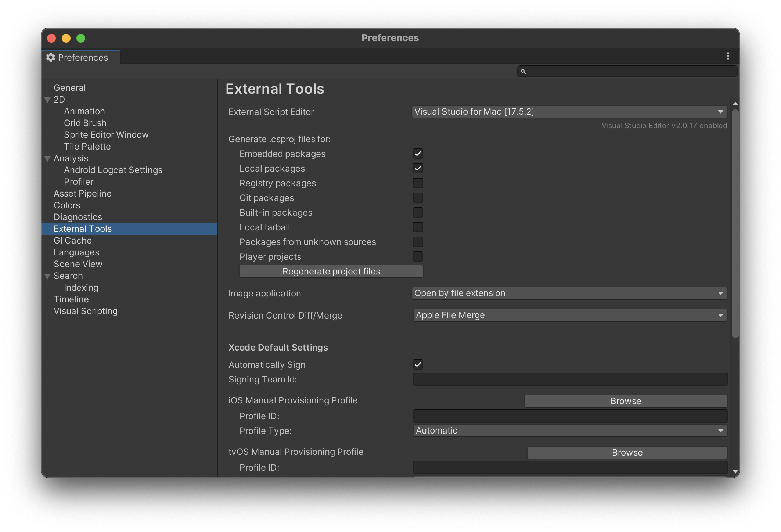The height and width of the screenshot is (532, 781).
Task: Collapse the 2D section triangle
Action: [x=47, y=100]
